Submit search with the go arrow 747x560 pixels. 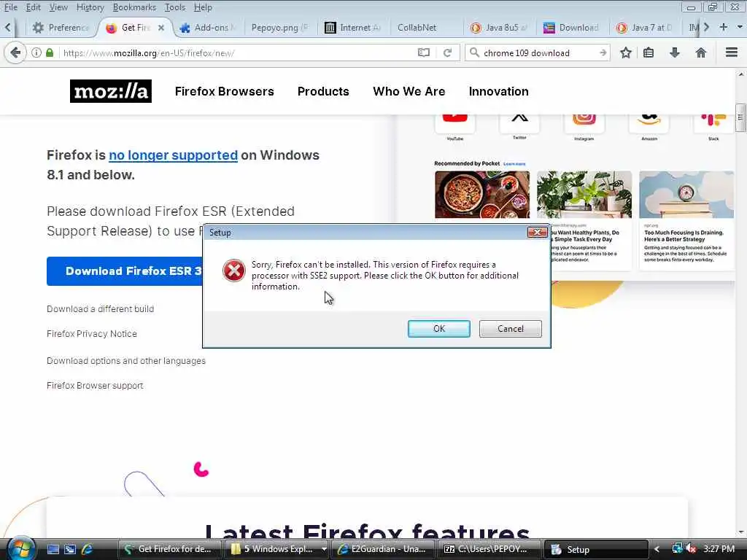(603, 52)
